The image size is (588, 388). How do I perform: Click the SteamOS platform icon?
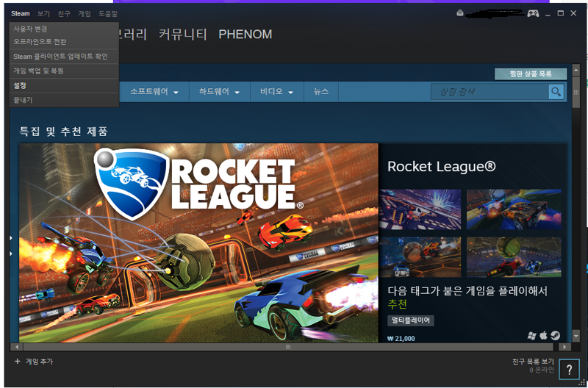556,336
